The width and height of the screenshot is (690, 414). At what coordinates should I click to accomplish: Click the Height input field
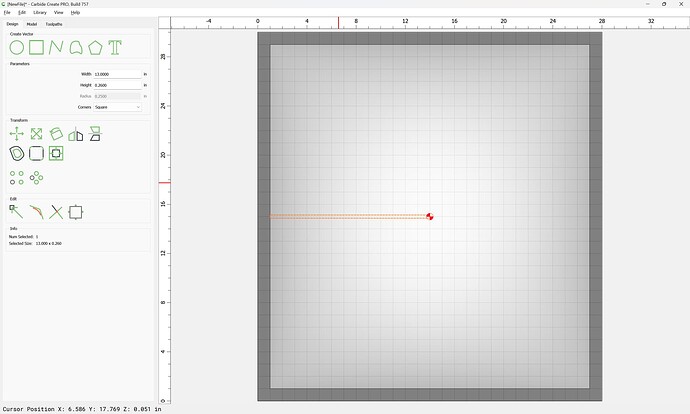pyautogui.click(x=117, y=85)
